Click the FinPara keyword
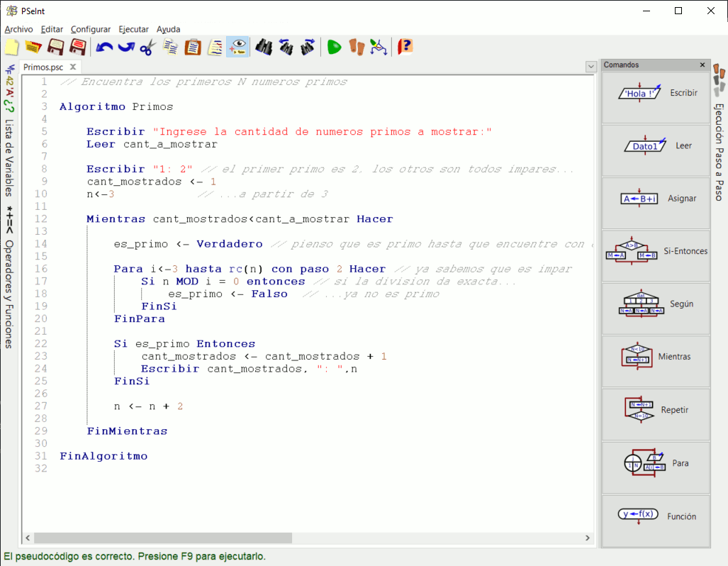This screenshot has height=566, width=728. (139, 318)
